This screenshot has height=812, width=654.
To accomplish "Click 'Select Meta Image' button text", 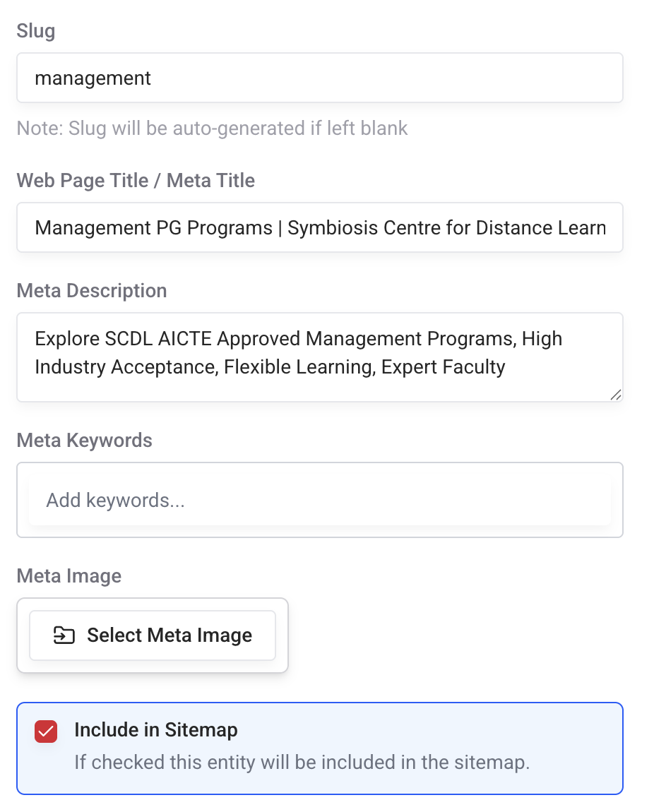I will (170, 635).
